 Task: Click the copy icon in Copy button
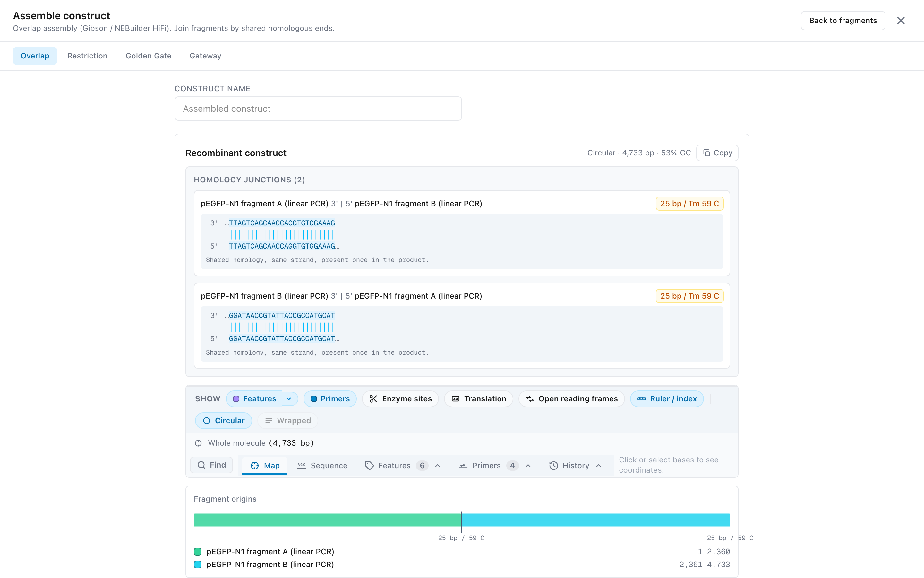tap(706, 153)
